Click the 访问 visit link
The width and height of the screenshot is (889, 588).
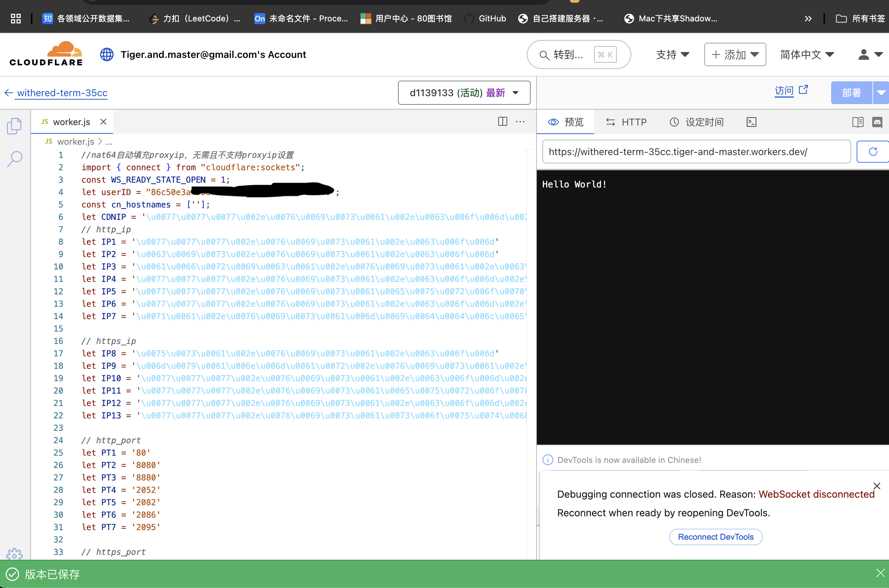pyautogui.click(x=791, y=90)
